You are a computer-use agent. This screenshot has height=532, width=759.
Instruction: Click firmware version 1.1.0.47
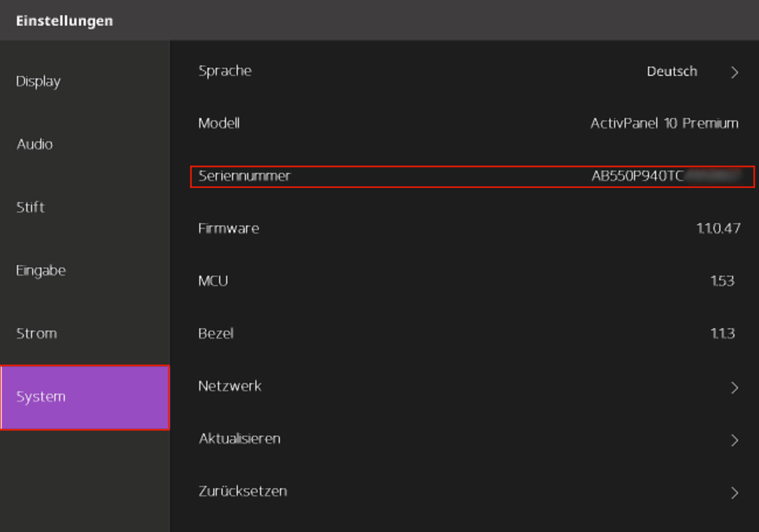click(718, 228)
